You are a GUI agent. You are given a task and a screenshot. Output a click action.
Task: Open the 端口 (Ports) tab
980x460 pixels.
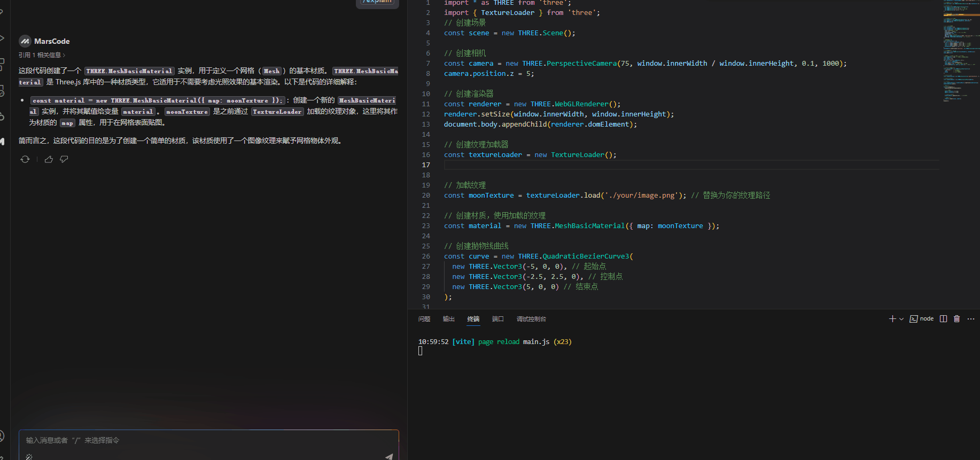(x=498, y=319)
